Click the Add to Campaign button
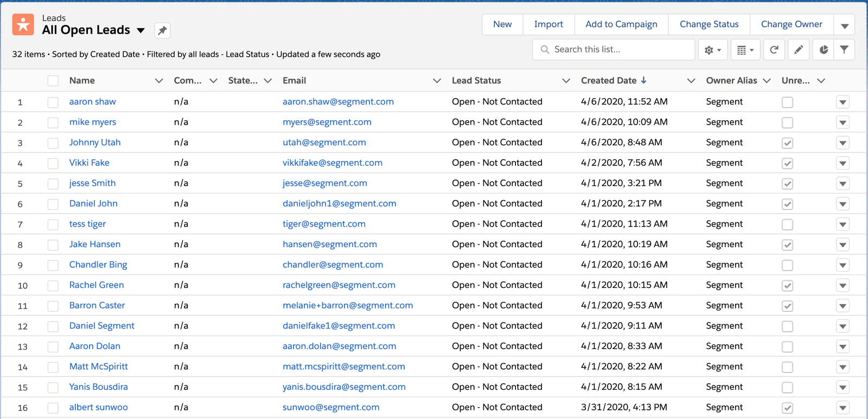 (621, 24)
